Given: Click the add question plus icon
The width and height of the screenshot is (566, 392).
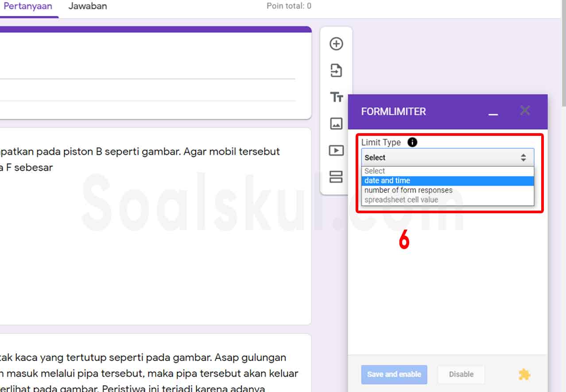Looking at the screenshot, I should [336, 44].
